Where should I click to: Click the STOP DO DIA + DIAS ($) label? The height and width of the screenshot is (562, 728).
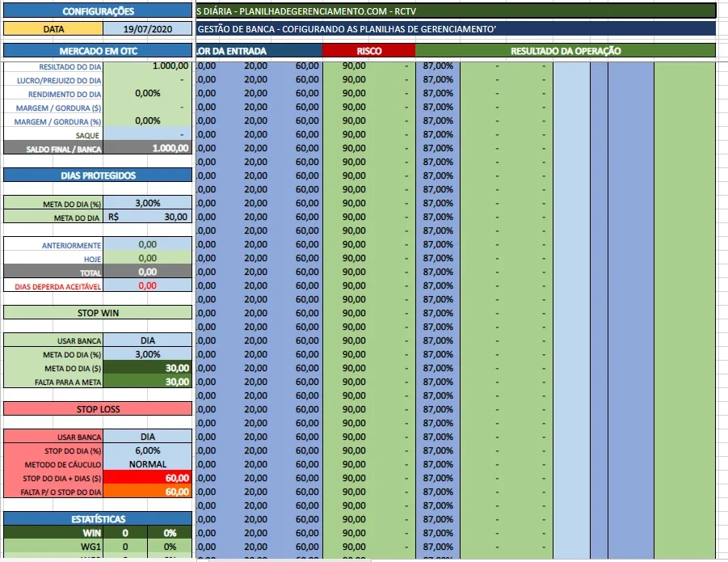61,479
